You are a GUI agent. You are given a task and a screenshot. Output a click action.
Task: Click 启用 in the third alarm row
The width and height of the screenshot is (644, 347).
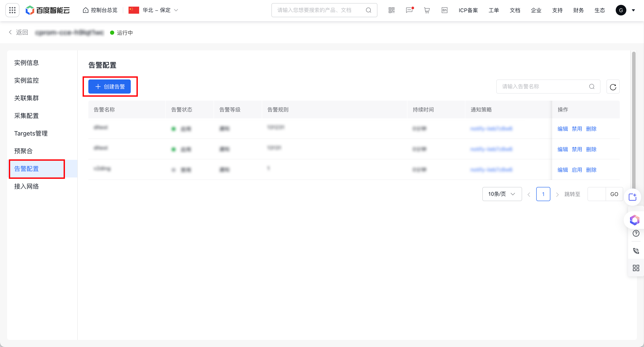(x=577, y=170)
